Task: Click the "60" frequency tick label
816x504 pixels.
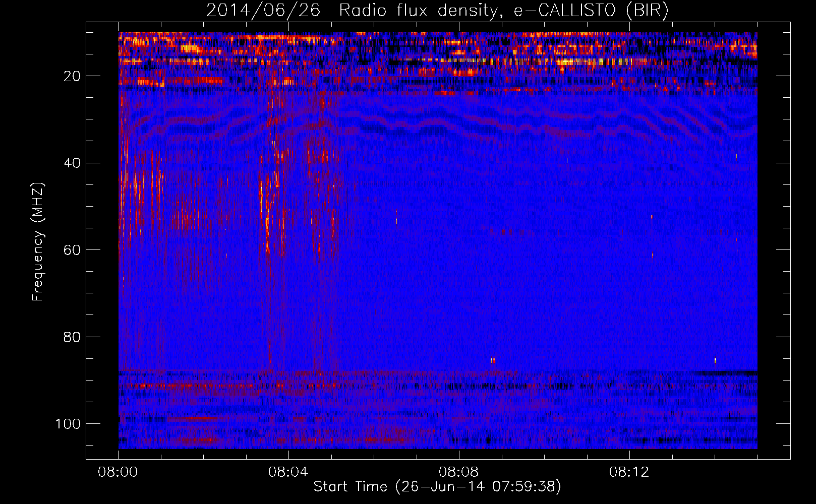Action: 73,250
